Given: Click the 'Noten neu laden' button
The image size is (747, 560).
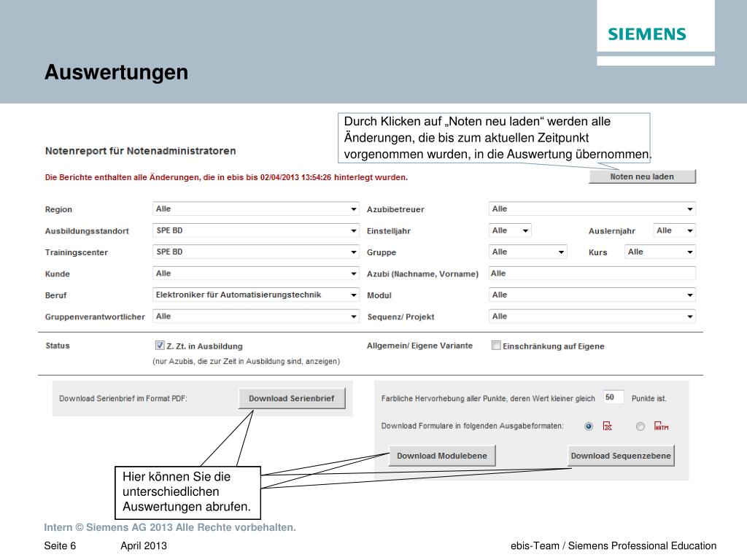Looking at the screenshot, I should tap(642, 176).
